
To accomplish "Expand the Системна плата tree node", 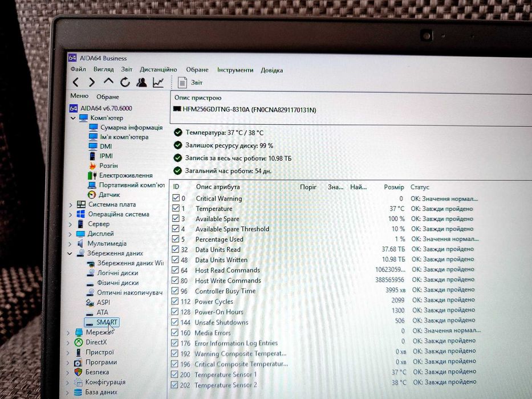I will click(71, 205).
